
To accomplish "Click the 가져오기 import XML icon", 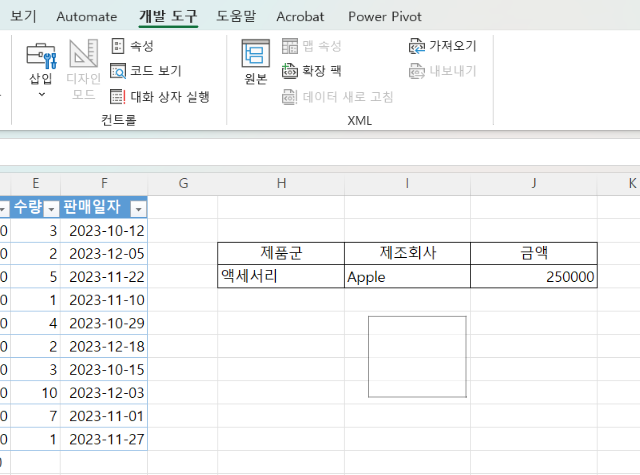I will point(417,46).
